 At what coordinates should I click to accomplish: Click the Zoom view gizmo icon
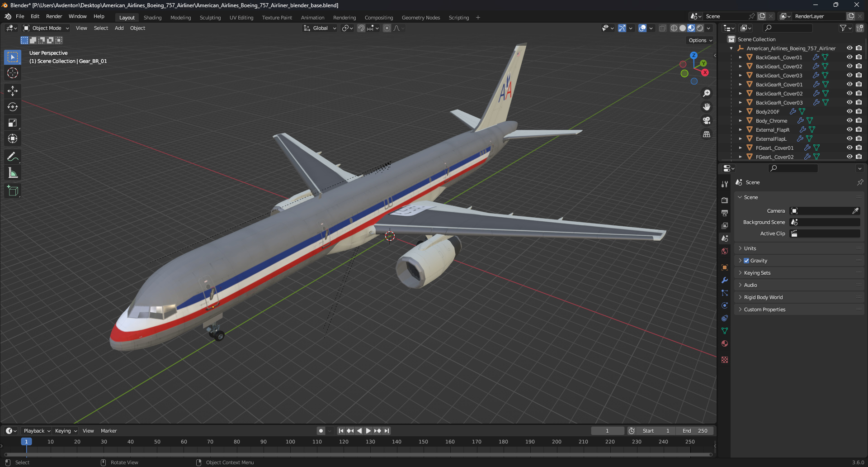[x=707, y=93]
